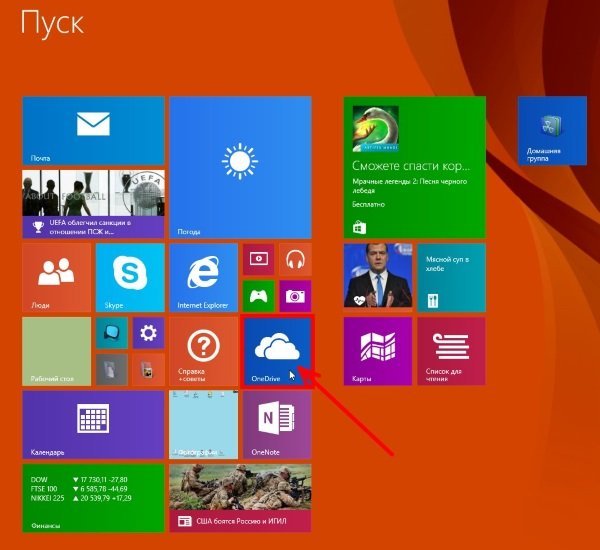
Task: Click the Store bag icon on green tile
Action: (359, 227)
